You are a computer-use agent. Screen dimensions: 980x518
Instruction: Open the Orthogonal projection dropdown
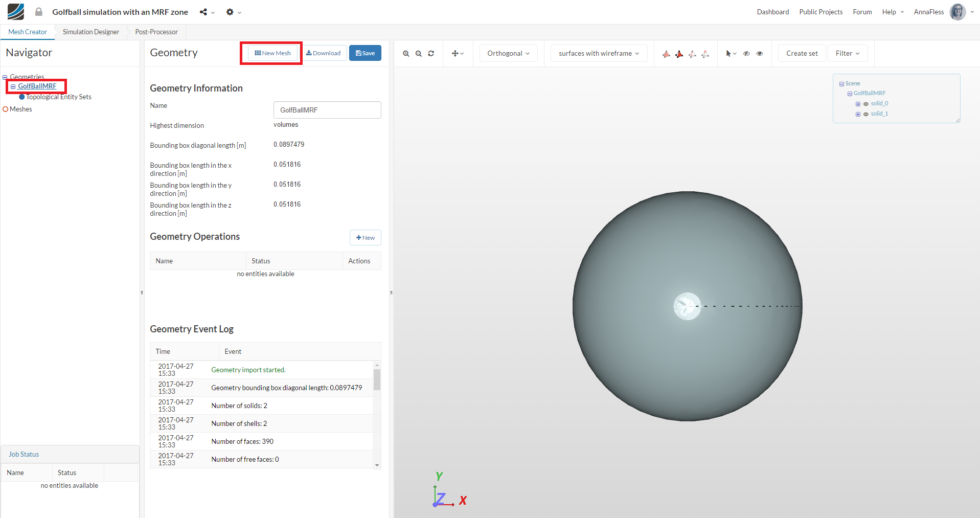coord(508,53)
